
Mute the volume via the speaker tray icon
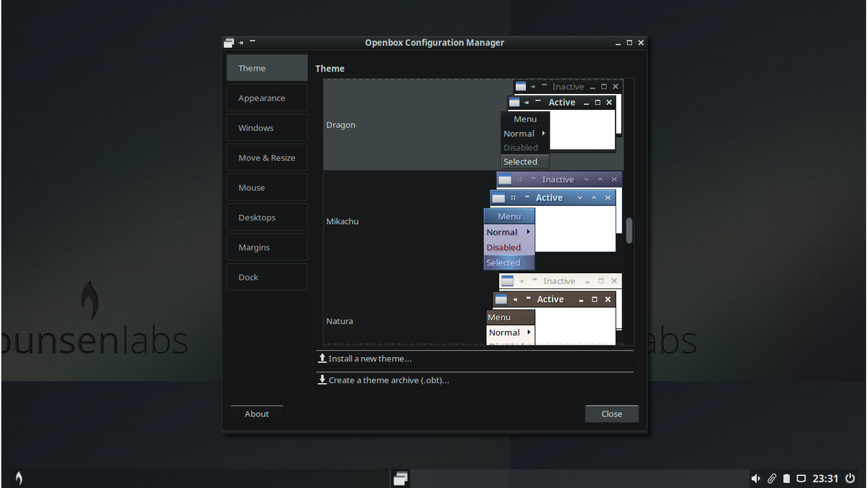pos(756,478)
